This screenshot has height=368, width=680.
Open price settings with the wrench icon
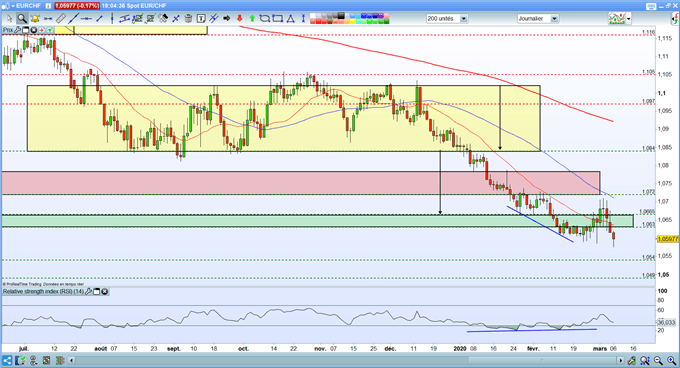pyautogui.click(x=17, y=30)
